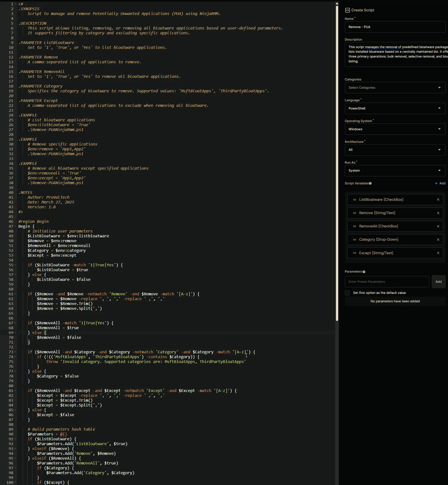The image size is (448, 485).
Task: Click line number 44 in the gutter
Action: [11, 212]
